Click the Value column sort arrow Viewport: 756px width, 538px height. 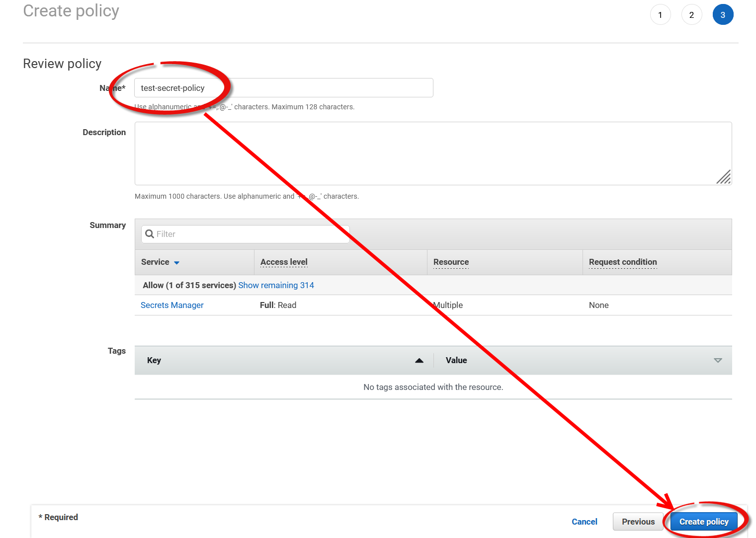tap(717, 361)
